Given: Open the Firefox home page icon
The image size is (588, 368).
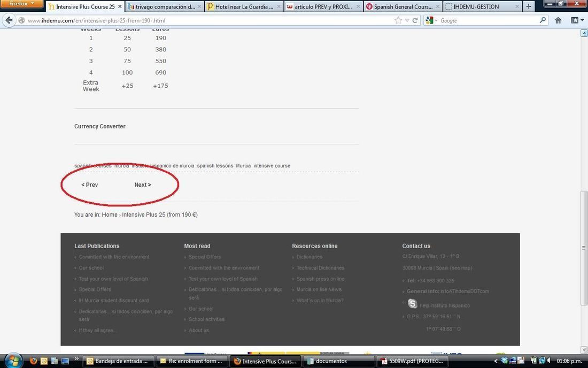Looking at the screenshot, I should 558,20.
